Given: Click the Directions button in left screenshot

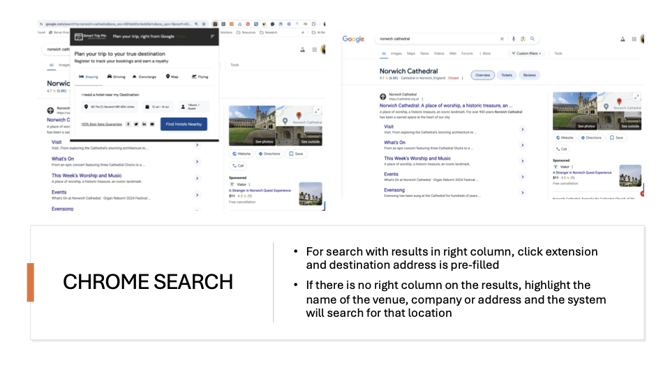Looking at the screenshot, I should tap(269, 153).
